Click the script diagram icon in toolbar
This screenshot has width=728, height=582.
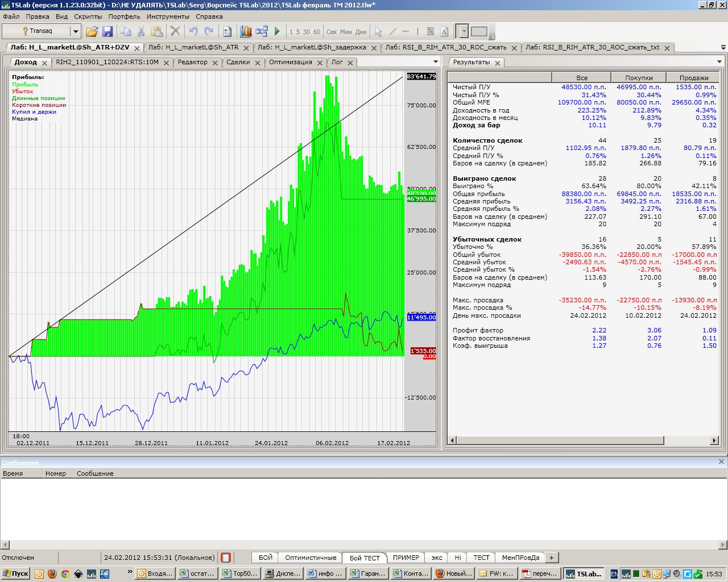coord(262,32)
